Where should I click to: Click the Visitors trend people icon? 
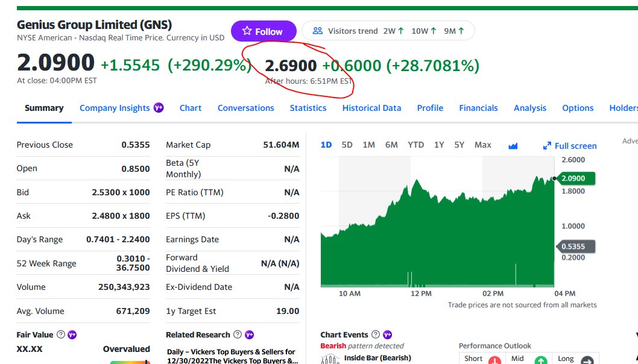pos(317,31)
